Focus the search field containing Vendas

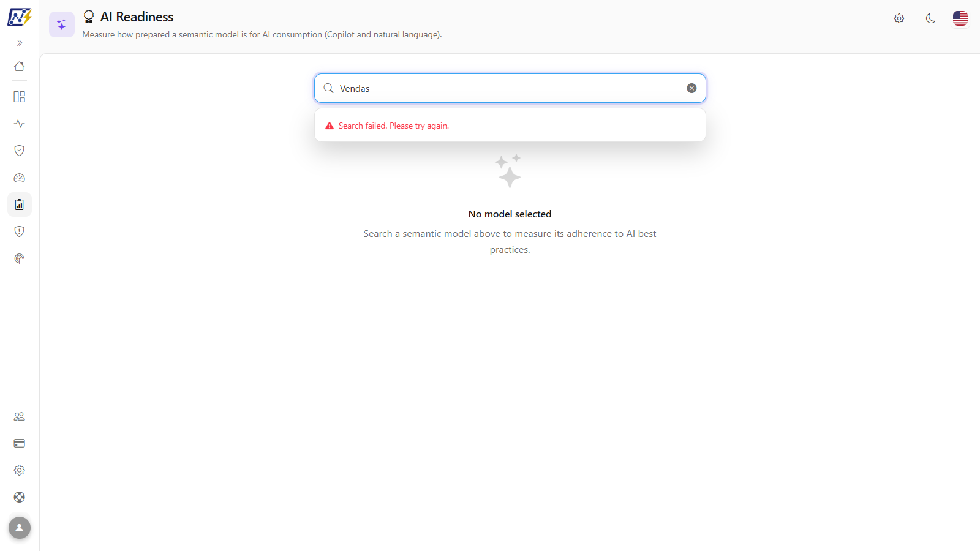[510, 88]
